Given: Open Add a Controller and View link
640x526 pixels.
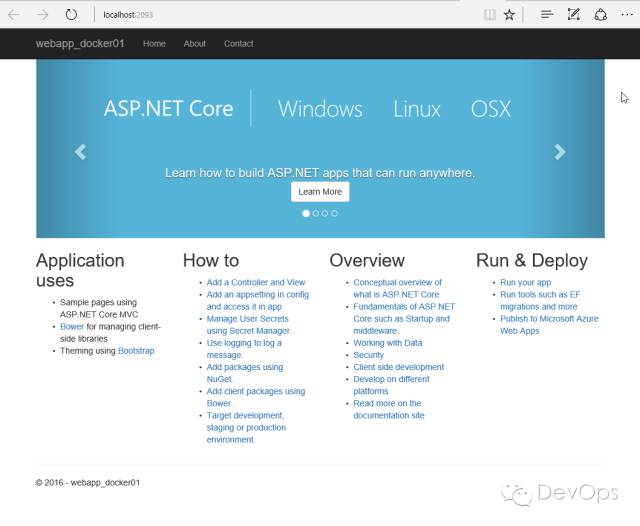Looking at the screenshot, I should pos(256,282).
